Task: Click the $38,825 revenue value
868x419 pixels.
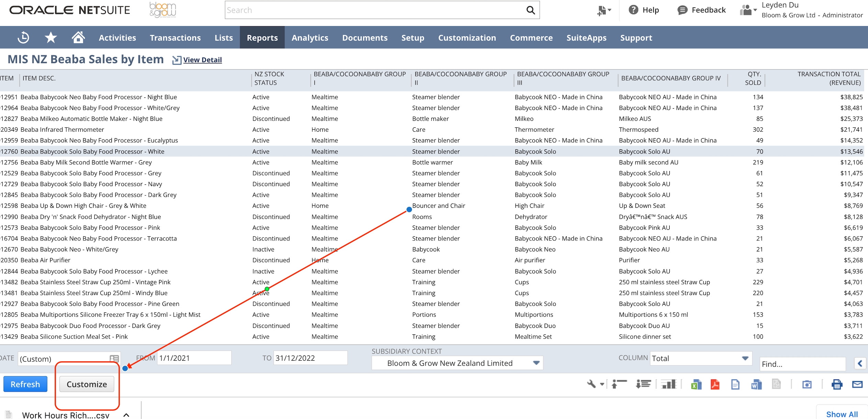Action: (x=851, y=97)
